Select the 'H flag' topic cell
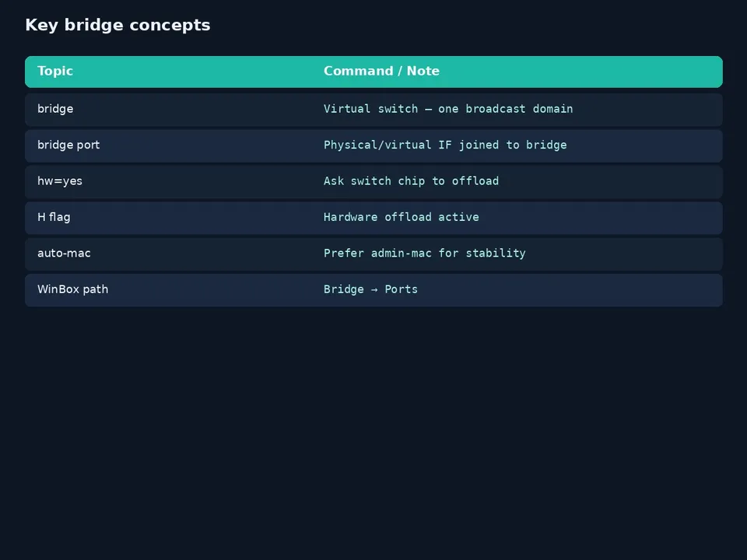 tap(54, 217)
